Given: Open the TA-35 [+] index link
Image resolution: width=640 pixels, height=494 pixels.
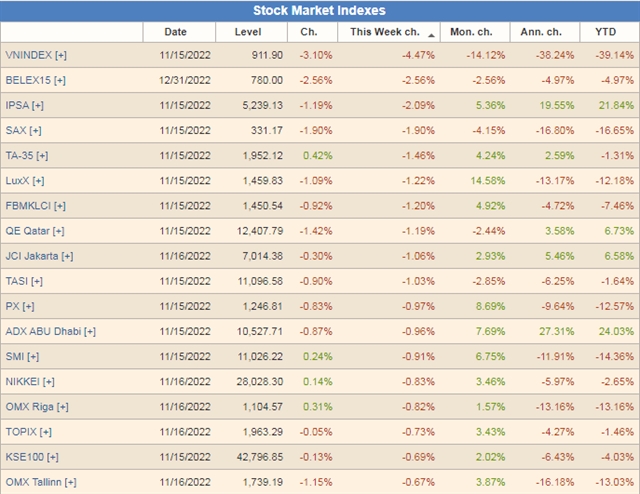Looking at the screenshot, I should 27,155.
